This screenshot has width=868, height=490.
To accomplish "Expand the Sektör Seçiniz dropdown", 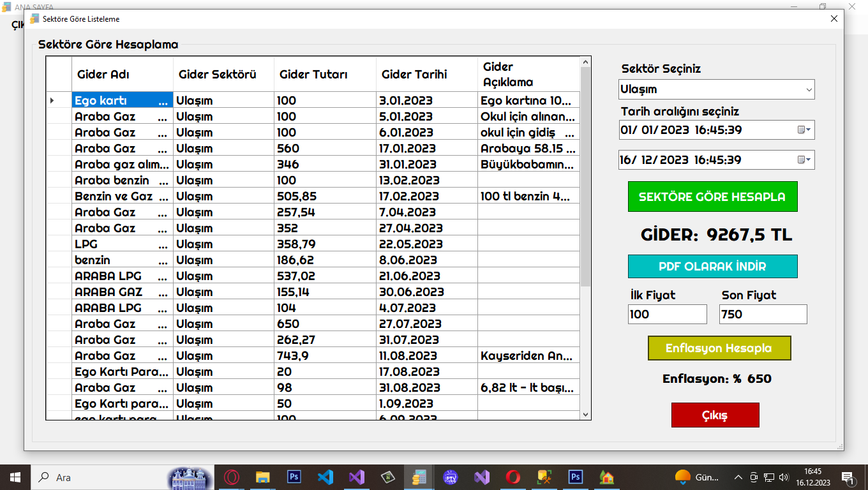I will click(809, 90).
